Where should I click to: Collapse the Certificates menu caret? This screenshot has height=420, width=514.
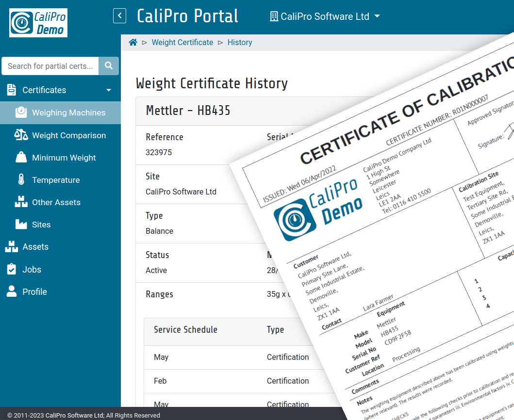click(x=109, y=90)
